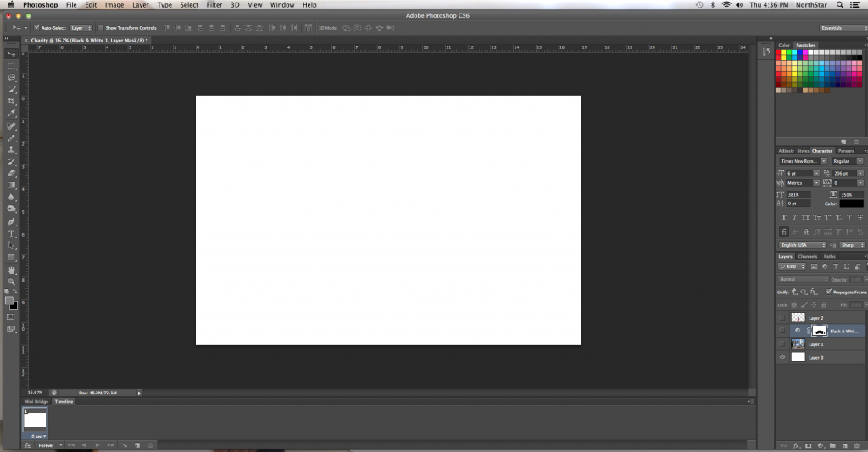Select the Hand tool

click(11, 271)
